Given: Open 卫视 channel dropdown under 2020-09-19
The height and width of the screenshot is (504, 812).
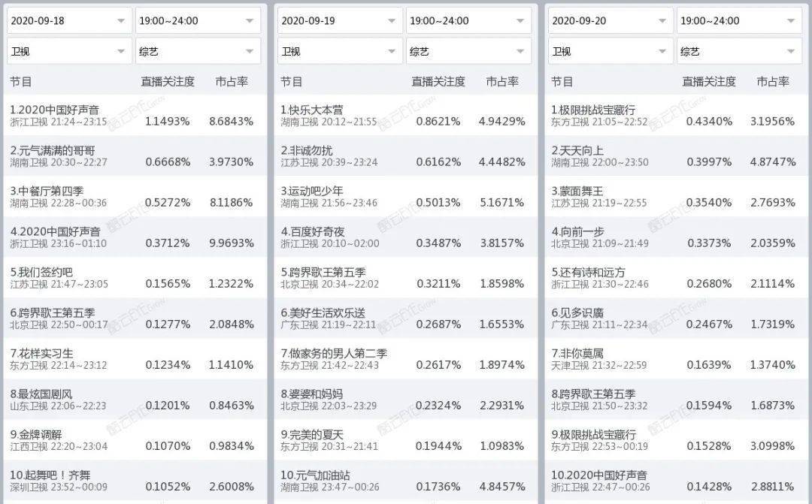Looking at the screenshot, I should pyautogui.click(x=339, y=51).
